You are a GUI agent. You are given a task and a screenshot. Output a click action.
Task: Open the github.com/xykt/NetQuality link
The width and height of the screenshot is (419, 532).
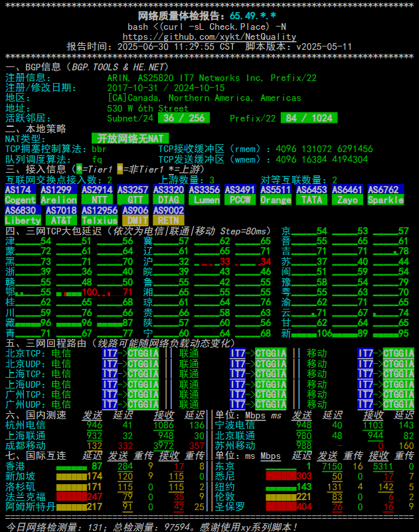[x=209, y=37]
